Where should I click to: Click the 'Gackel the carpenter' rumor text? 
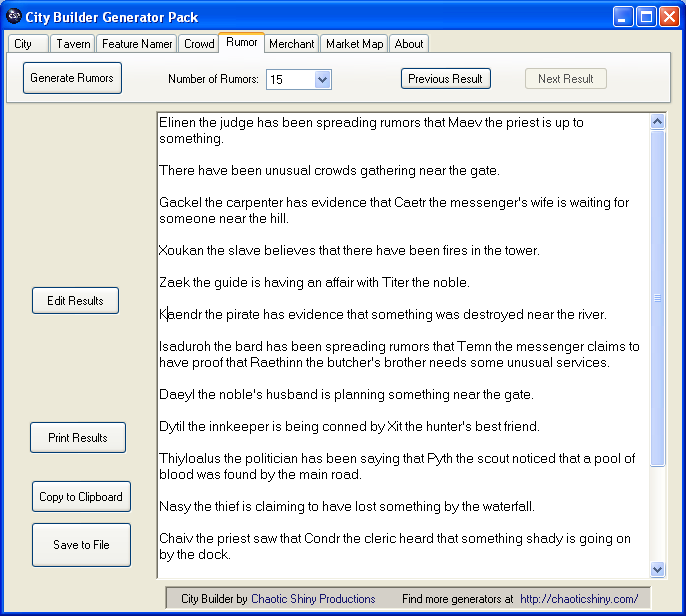click(394, 210)
